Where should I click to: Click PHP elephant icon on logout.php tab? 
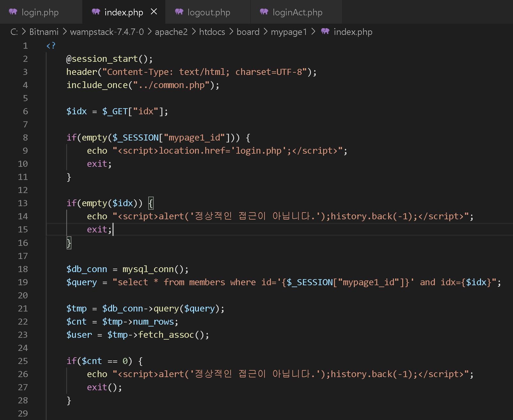(179, 12)
